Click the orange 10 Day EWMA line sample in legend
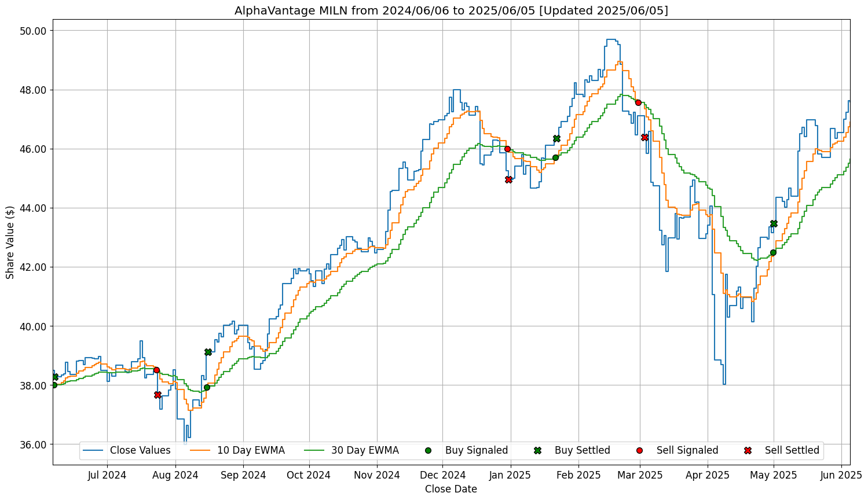The height and width of the screenshot is (500, 868). click(x=200, y=450)
